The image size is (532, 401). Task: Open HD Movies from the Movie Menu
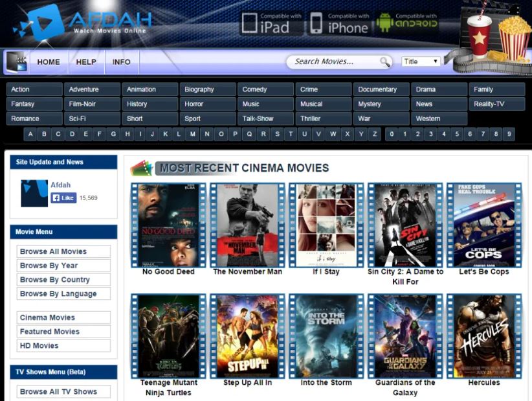point(63,345)
